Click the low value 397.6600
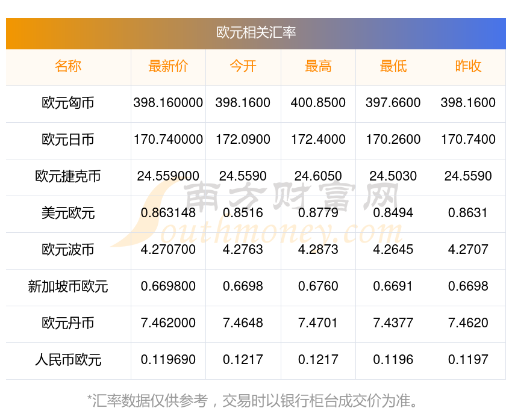512x420 pixels. pyautogui.click(x=393, y=103)
